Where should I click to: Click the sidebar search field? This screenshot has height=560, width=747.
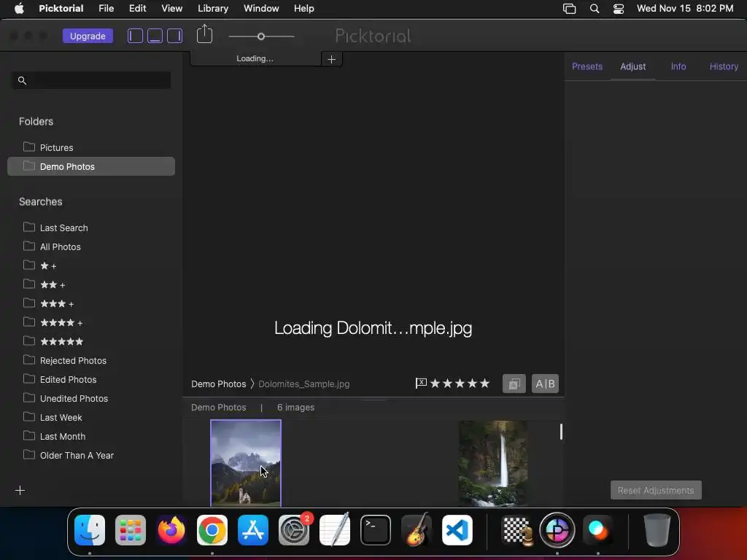91,80
